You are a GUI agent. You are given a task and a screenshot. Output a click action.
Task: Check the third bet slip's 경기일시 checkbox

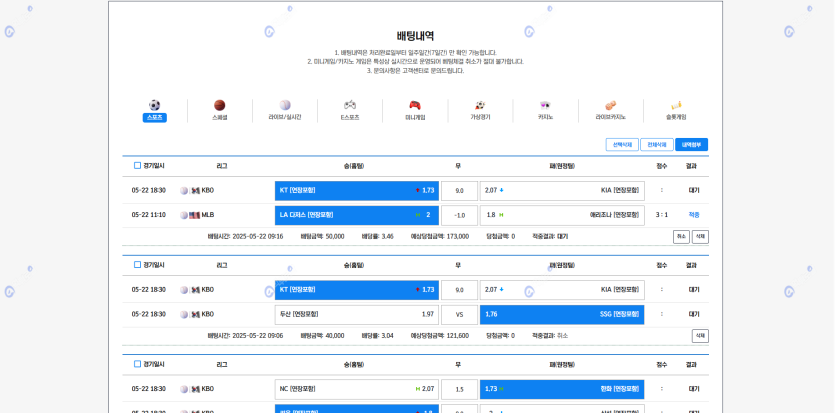click(138, 364)
